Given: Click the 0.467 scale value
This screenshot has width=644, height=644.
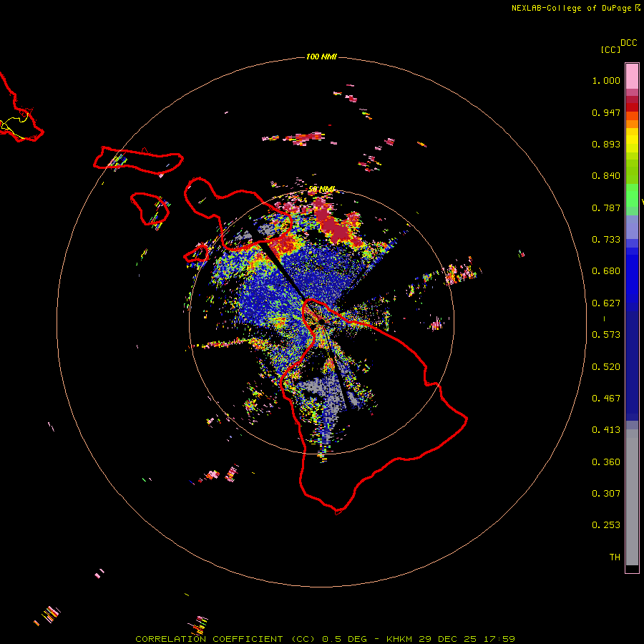Looking at the screenshot, I should 606,399.
